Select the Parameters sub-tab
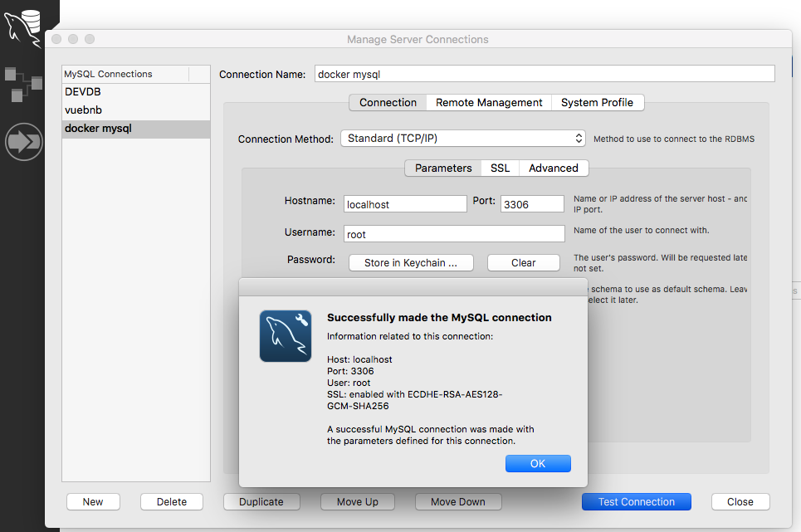801x532 pixels. (x=443, y=168)
